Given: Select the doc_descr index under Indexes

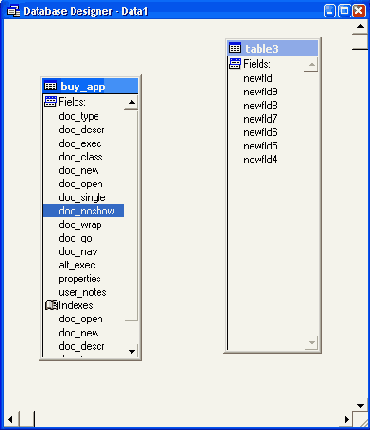Looking at the screenshot, I should click(x=81, y=346).
